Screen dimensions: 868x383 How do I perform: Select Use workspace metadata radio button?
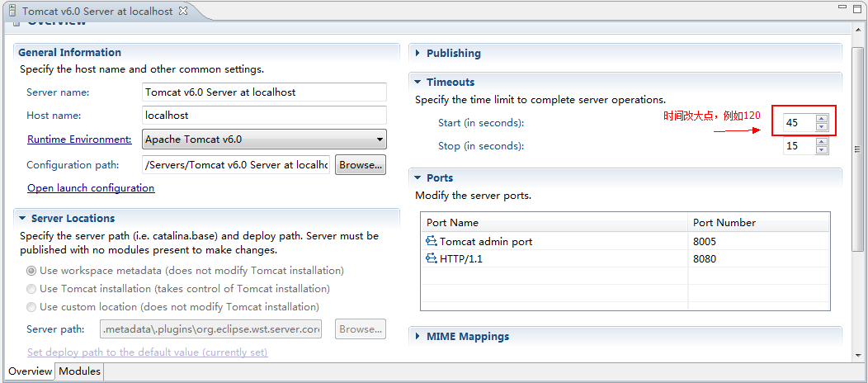pyautogui.click(x=31, y=272)
